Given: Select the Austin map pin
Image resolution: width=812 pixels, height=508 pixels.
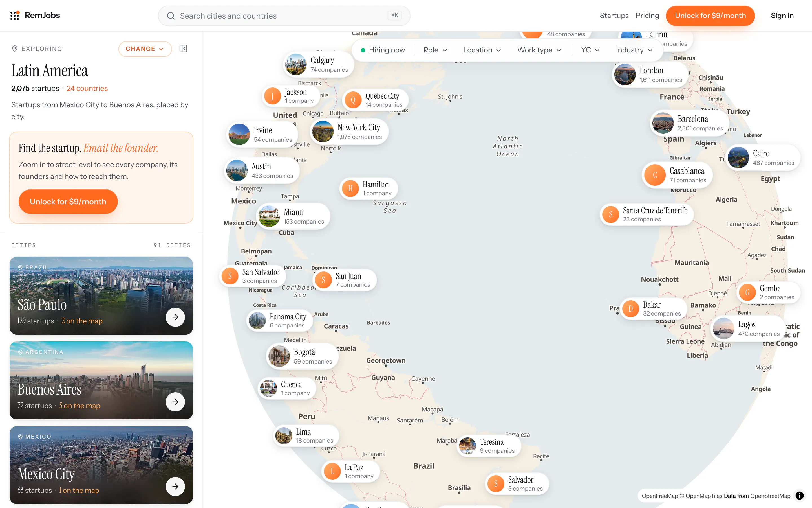Looking at the screenshot, I should click(262, 171).
